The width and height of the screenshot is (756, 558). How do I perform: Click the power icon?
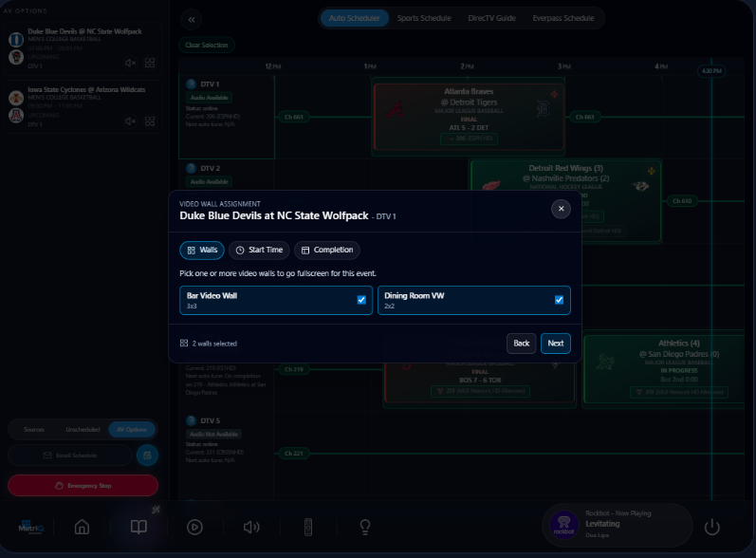pyautogui.click(x=712, y=528)
